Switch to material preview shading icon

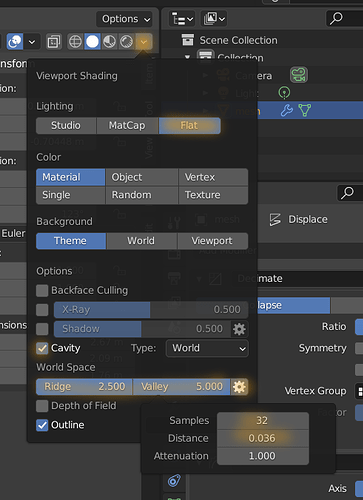[109, 42]
